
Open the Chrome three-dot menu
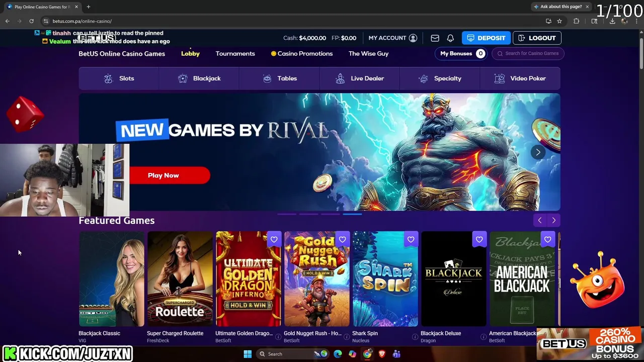pos(636,21)
